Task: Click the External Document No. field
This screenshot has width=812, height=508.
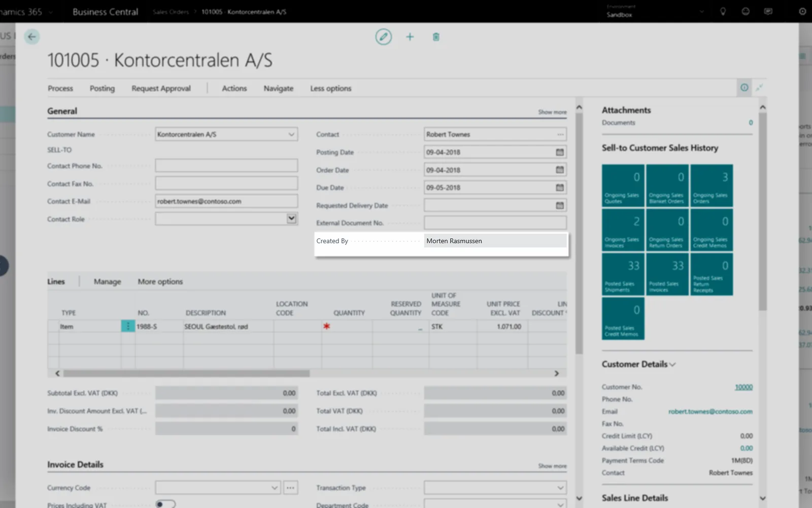Action: coord(495,223)
